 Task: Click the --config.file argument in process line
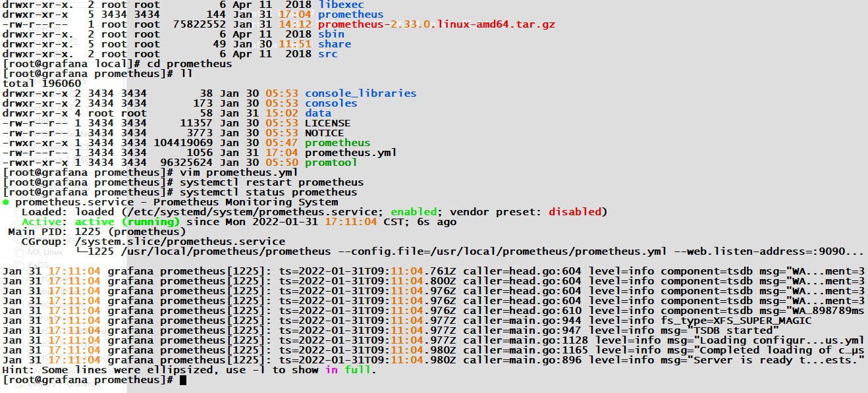[x=502, y=251]
